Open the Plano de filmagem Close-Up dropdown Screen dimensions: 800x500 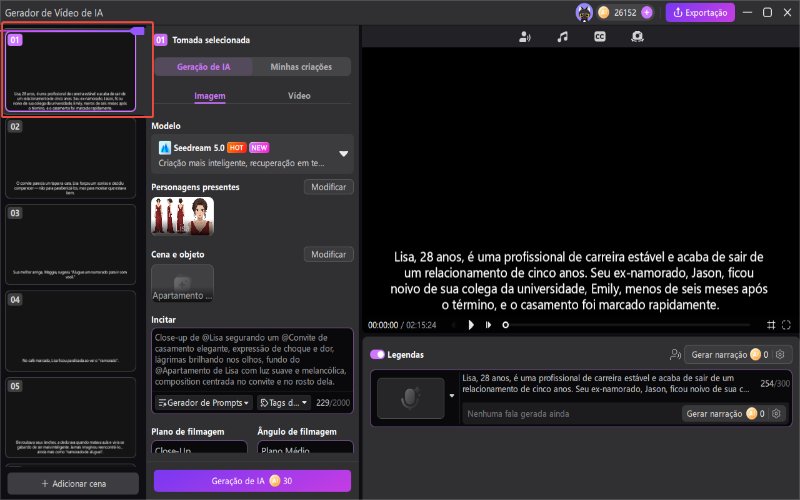click(199, 447)
